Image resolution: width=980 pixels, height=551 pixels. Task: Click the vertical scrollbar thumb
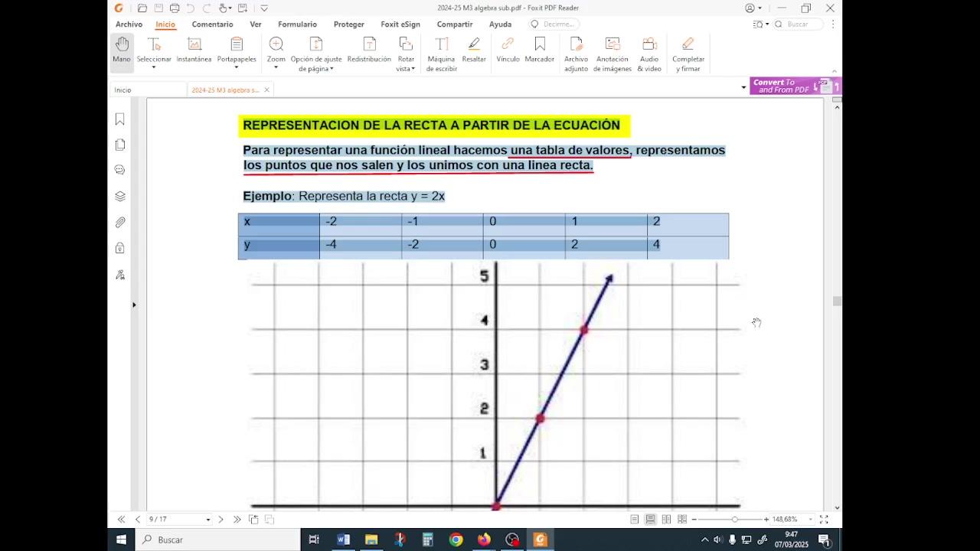[837, 302]
